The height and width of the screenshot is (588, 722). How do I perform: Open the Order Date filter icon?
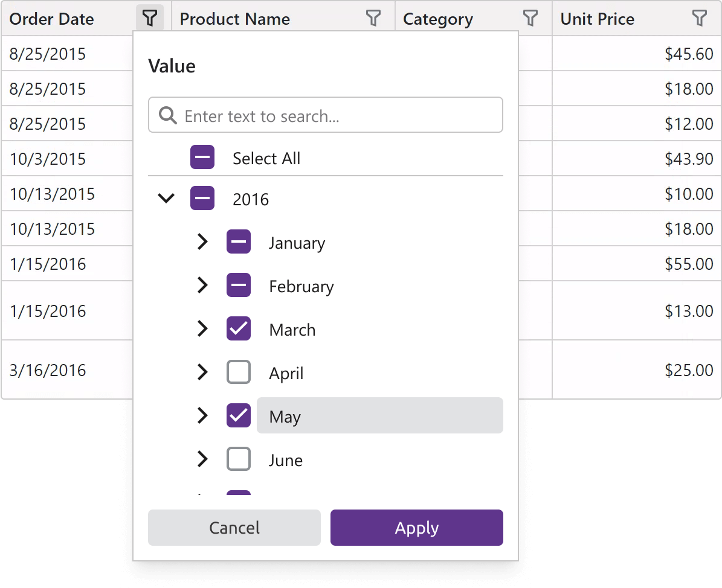tap(149, 18)
